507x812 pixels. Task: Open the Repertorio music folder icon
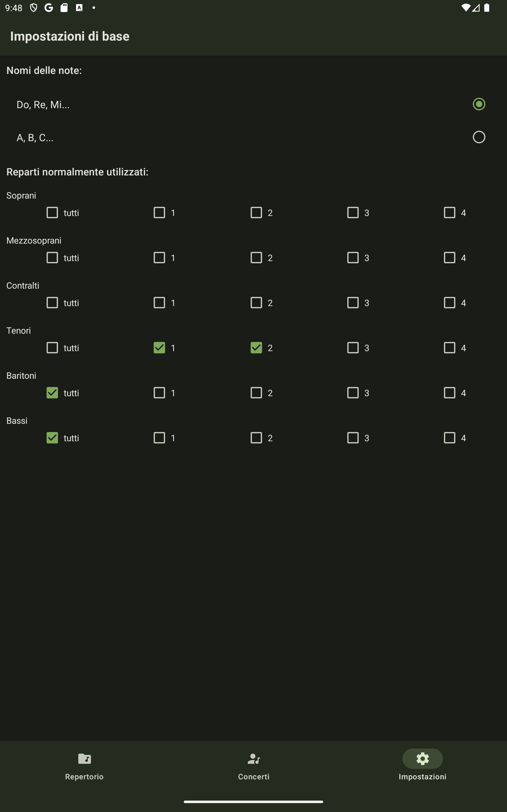tap(85, 758)
